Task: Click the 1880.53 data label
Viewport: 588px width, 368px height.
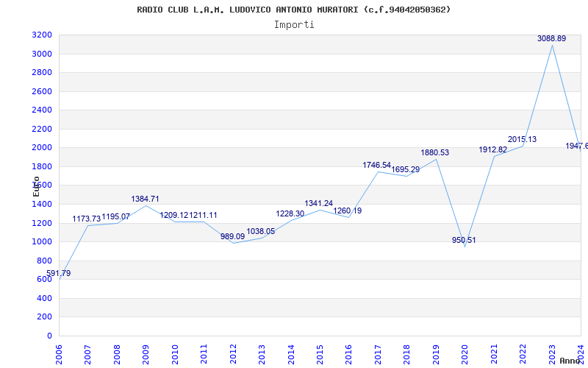Action: pos(435,153)
